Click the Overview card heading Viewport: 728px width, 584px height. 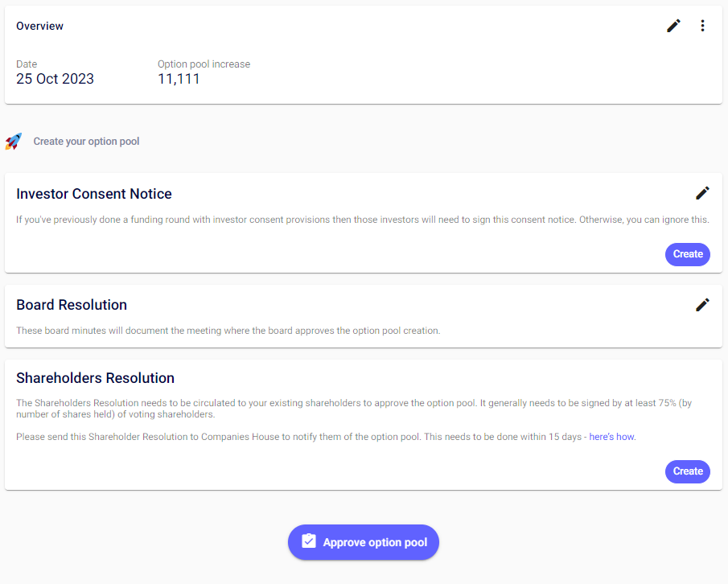click(39, 27)
